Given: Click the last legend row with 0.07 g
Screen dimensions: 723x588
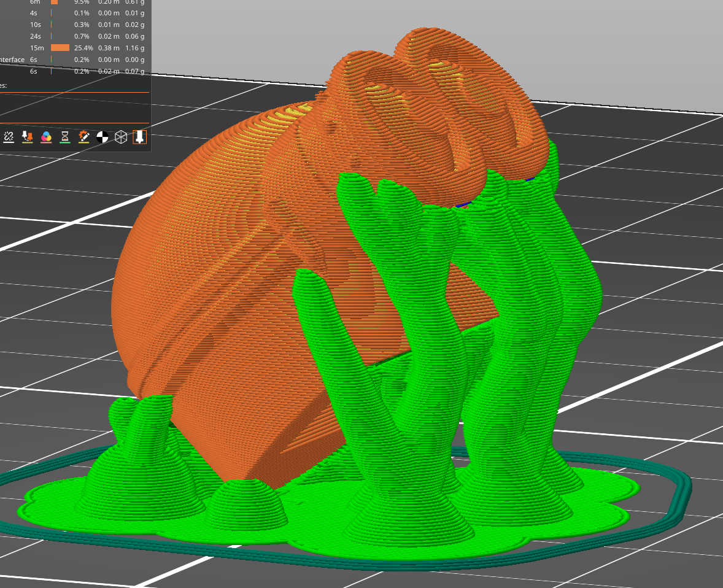Looking at the screenshot, I should 74,71.
